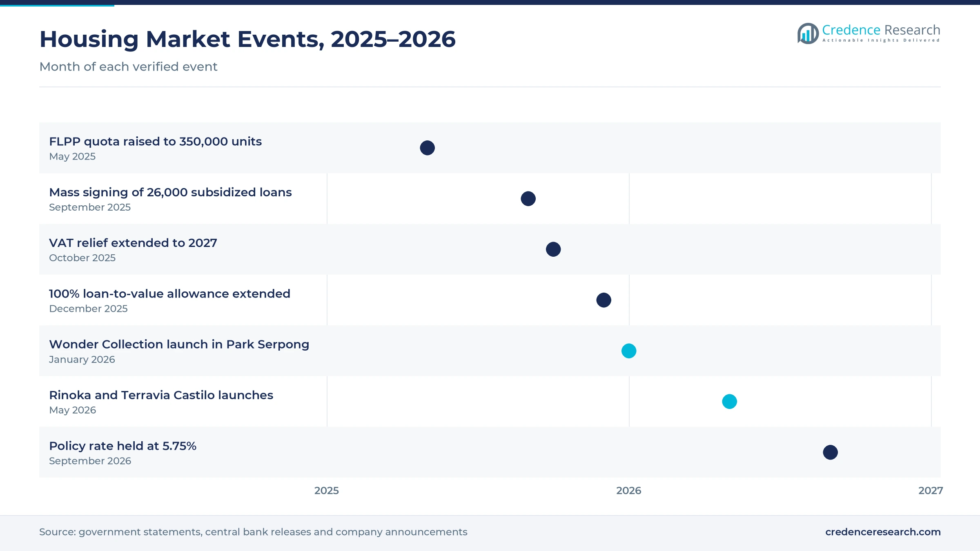Screen dimensions: 980x551
Task: Open the credenceresearch.com link
Action: pos(883,532)
